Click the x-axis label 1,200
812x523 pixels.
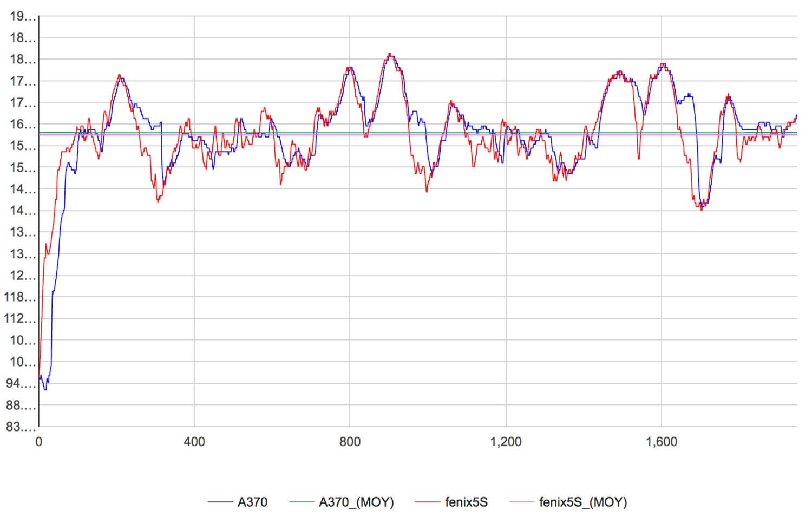point(506,442)
